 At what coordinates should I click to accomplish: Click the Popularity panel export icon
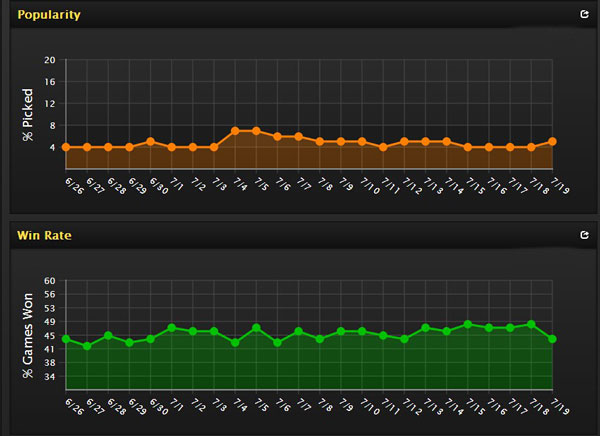pos(584,15)
